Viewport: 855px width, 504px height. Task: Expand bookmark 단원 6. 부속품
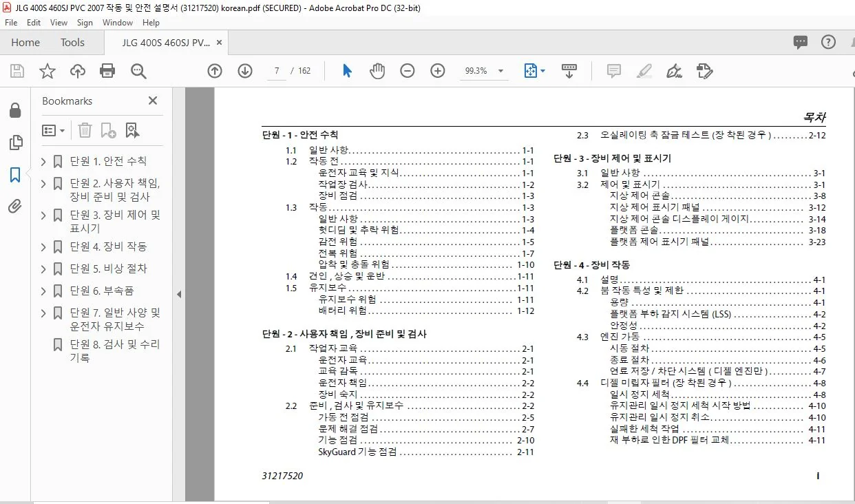pos(44,291)
